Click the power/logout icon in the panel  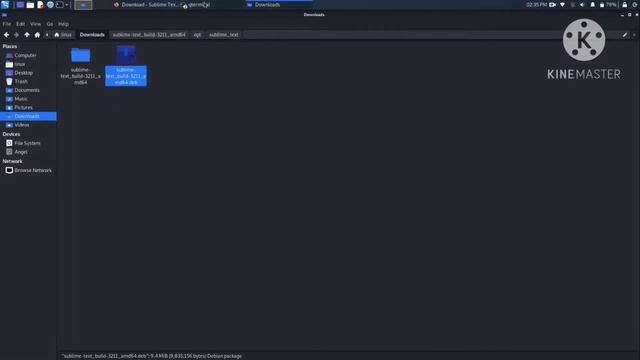[x=635, y=5]
